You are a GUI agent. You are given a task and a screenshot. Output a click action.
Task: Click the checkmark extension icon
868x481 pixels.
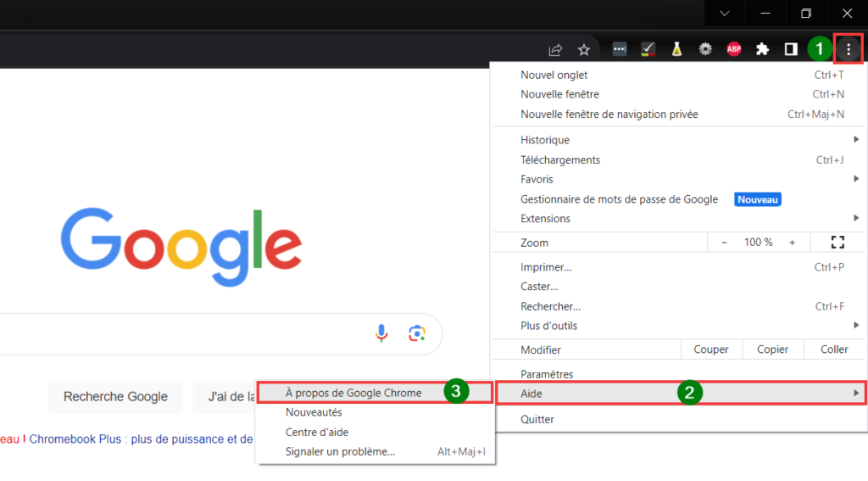[x=648, y=49]
